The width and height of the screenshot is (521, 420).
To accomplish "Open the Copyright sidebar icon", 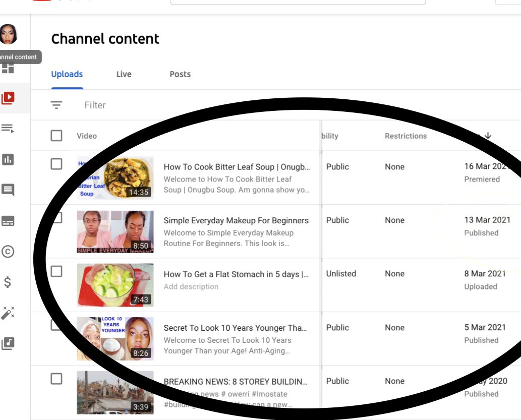I will 8,252.
